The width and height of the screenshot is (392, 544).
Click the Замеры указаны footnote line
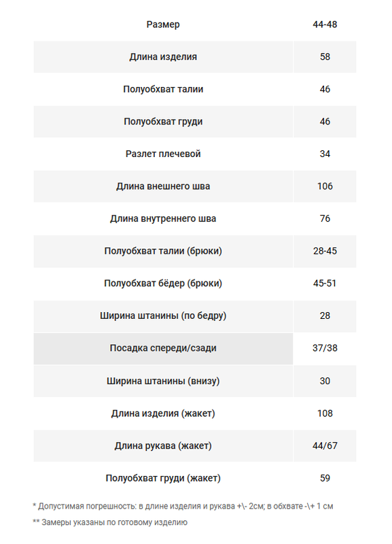click(110, 522)
